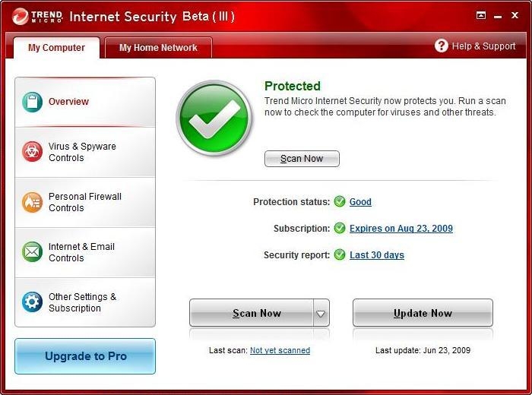This screenshot has height=395, width=532.
Task: Select the Virus & Spyware biohazard icon
Action: [32, 152]
